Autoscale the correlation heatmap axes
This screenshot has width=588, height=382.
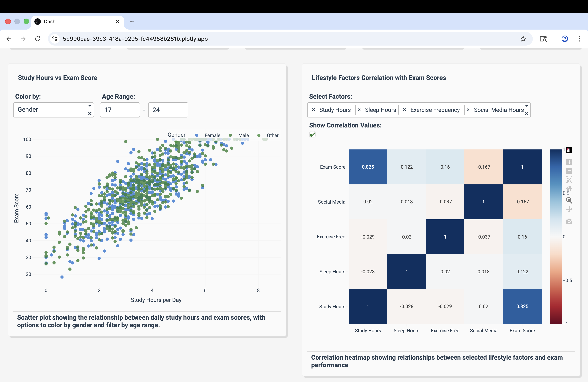tap(569, 180)
